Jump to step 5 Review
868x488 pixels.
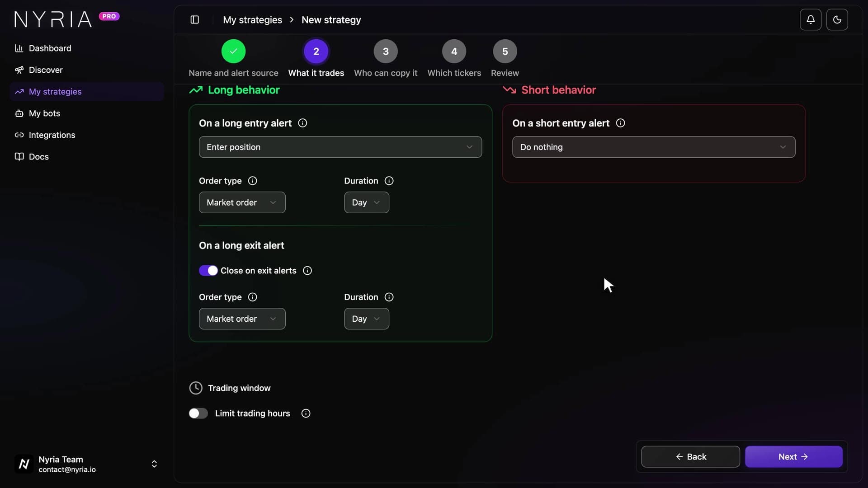pos(505,59)
